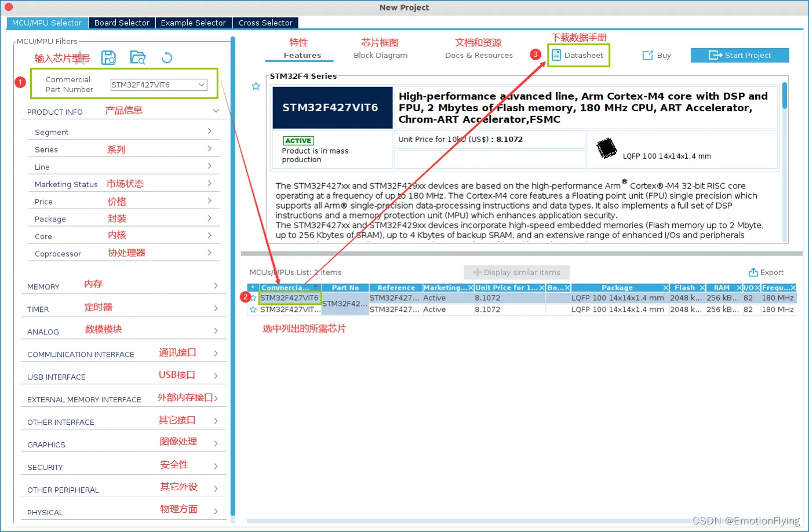Expand the ANALOG filter section
The width and height of the screenshot is (809, 532).
tap(216, 331)
